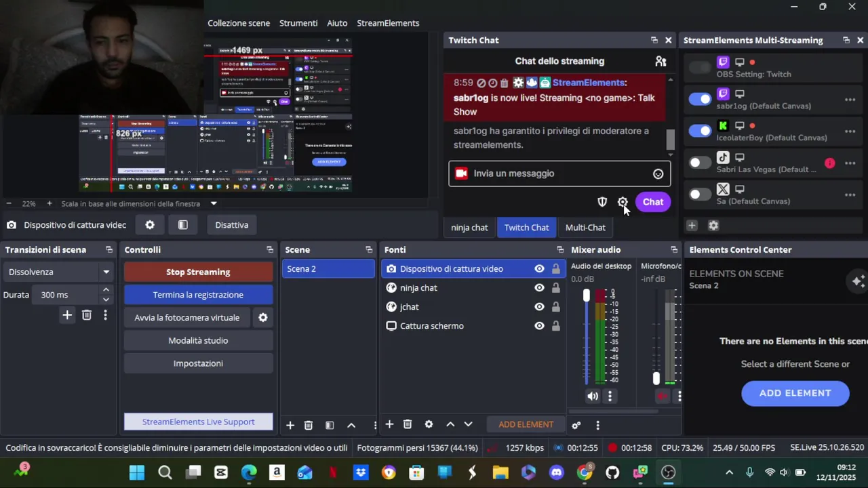Image resolution: width=868 pixels, height=488 pixels.
Task: Add a new scene transition
Action: (x=67, y=314)
